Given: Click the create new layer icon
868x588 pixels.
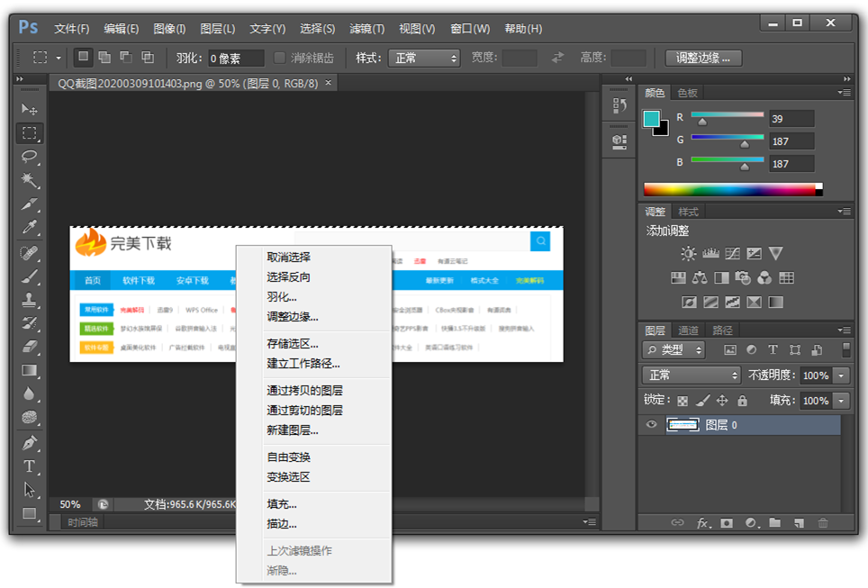Looking at the screenshot, I should click(798, 522).
